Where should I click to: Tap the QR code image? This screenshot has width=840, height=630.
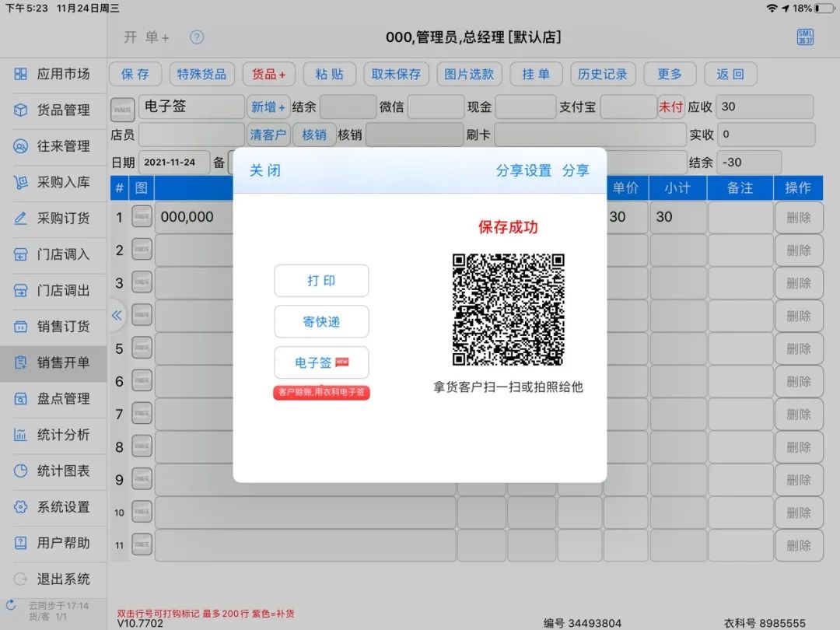(508, 310)
